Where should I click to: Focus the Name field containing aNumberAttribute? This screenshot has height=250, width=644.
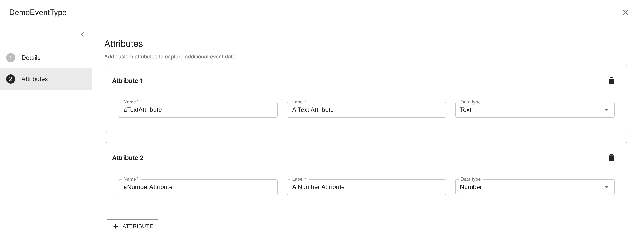[x=197, y=187]
